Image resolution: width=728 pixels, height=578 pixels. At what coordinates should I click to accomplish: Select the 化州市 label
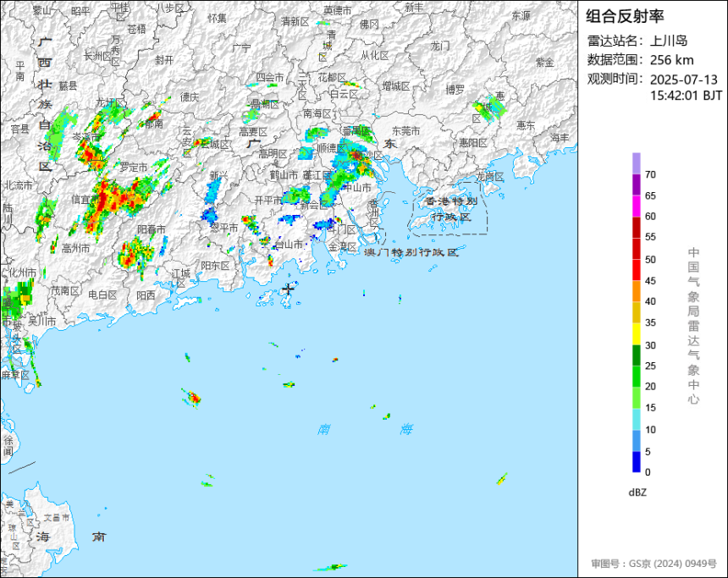click(22, 272)
